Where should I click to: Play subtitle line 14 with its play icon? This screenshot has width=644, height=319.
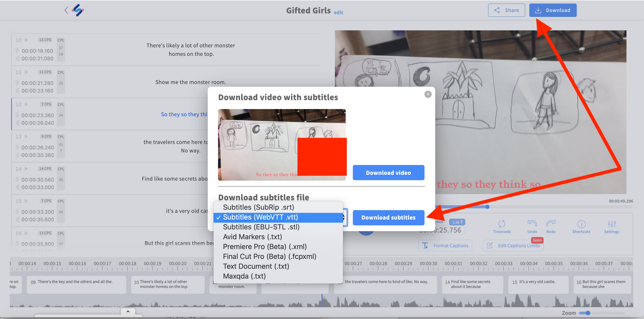26,169
